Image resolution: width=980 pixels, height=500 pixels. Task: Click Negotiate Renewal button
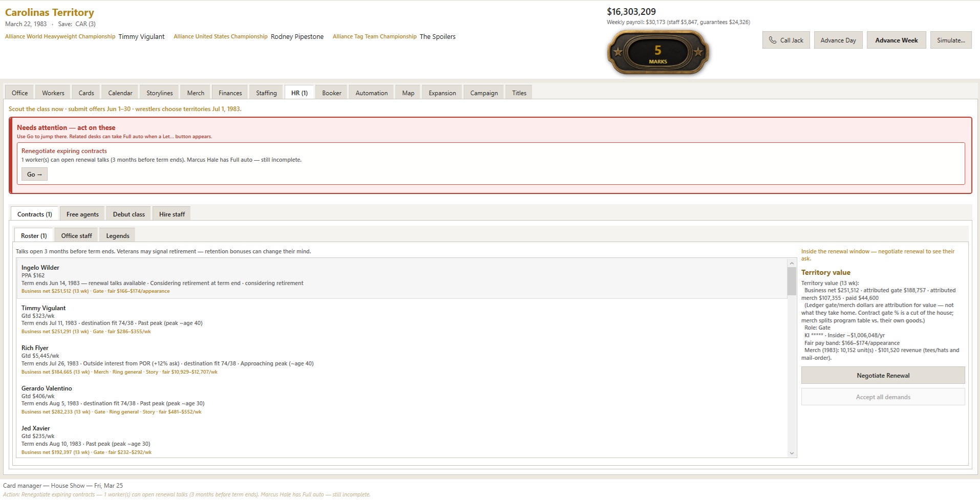[883, 375]
